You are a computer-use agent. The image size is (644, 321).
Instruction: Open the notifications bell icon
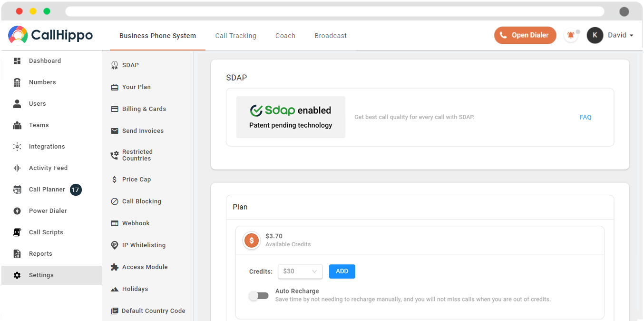click(x=571, y=35)
